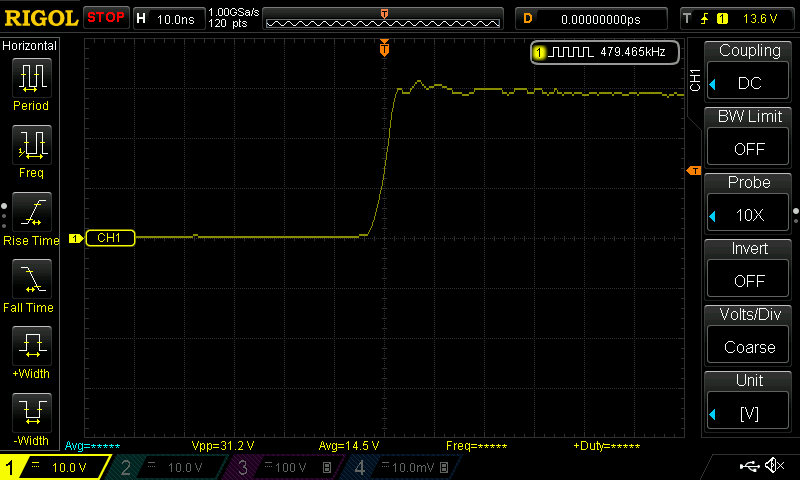
Task: Click the +Duty=***** measurement
Action: coord(607,446)
